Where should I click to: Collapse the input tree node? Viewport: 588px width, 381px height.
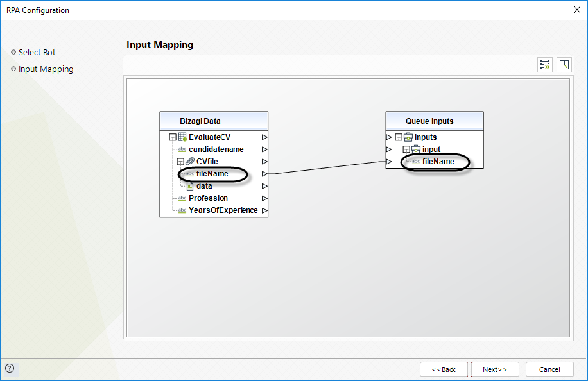pyautogui.click(x=406, y=149)
